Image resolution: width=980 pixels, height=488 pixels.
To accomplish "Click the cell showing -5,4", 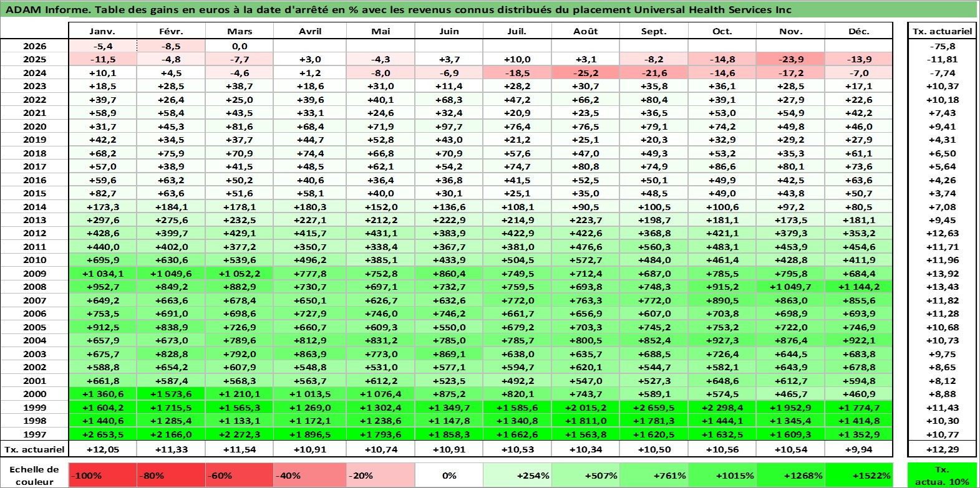I will click(x=102, y=46).
